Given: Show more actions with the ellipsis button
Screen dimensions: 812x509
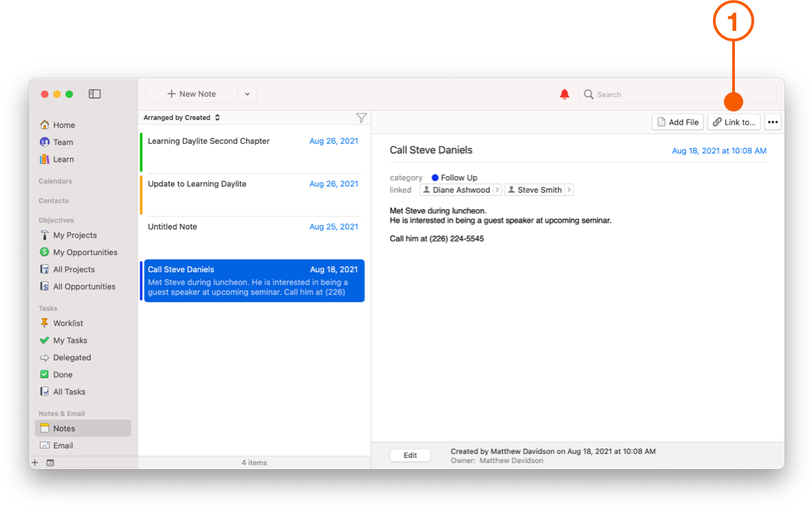Looking at the screenshot, I should click(772, 121).
